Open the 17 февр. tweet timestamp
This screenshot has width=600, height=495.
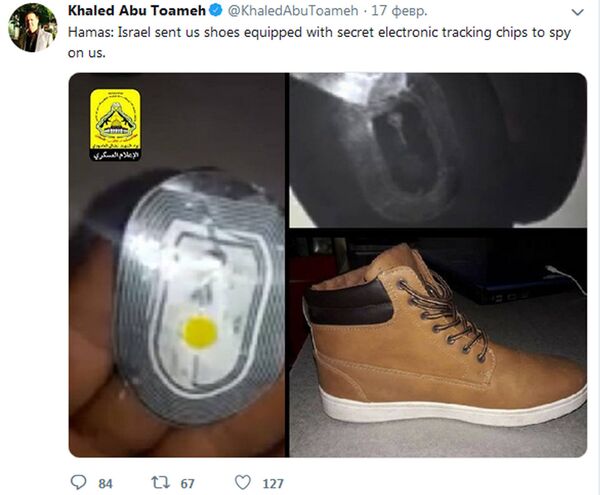click(x=399, y=11)
